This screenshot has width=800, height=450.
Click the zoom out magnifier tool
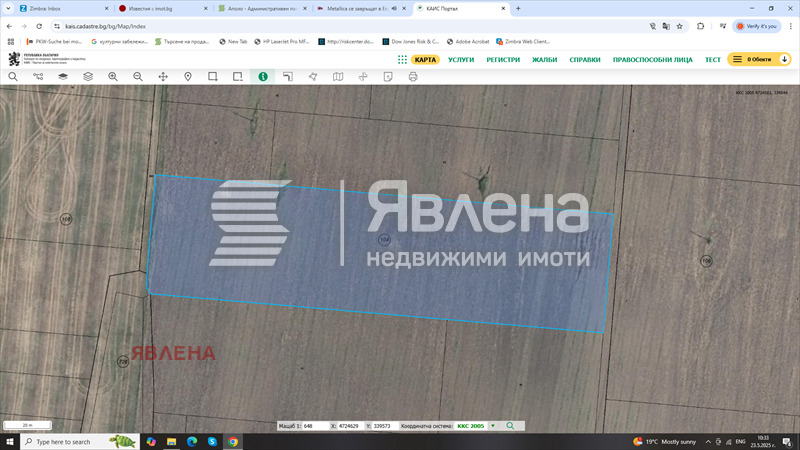(138, 76)
